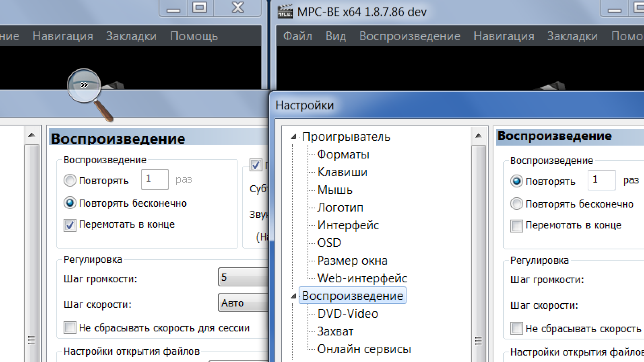
Task: Close the left player window
Action: pos(238,8)
